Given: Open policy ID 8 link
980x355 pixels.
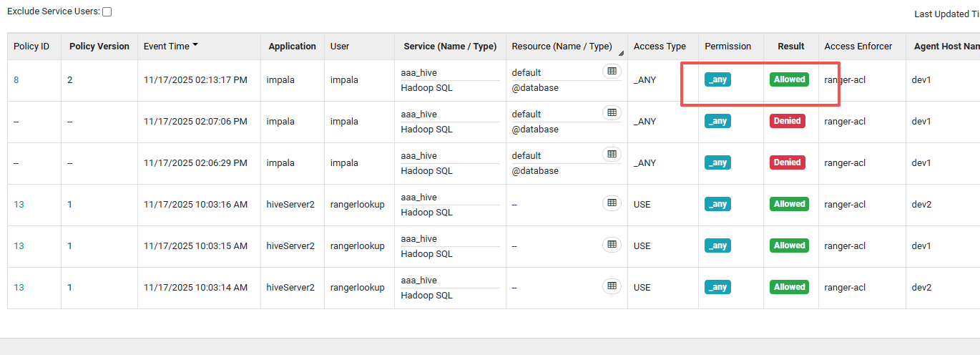Looking at the screenshot, I should coord(16,80).
